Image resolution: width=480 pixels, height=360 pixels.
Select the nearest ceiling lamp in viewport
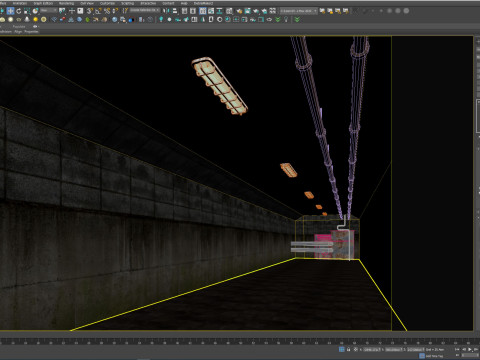[x=220, y=86]
